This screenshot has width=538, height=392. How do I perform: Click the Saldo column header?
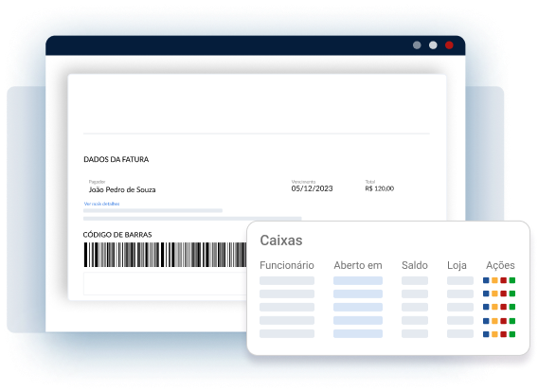(415, 265)
